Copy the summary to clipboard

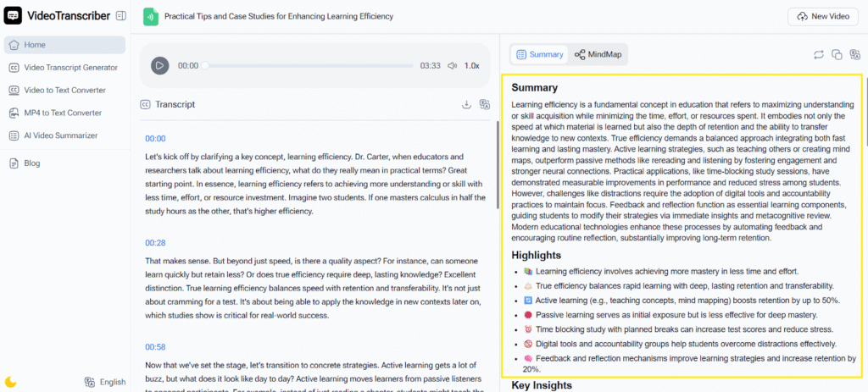837,54
